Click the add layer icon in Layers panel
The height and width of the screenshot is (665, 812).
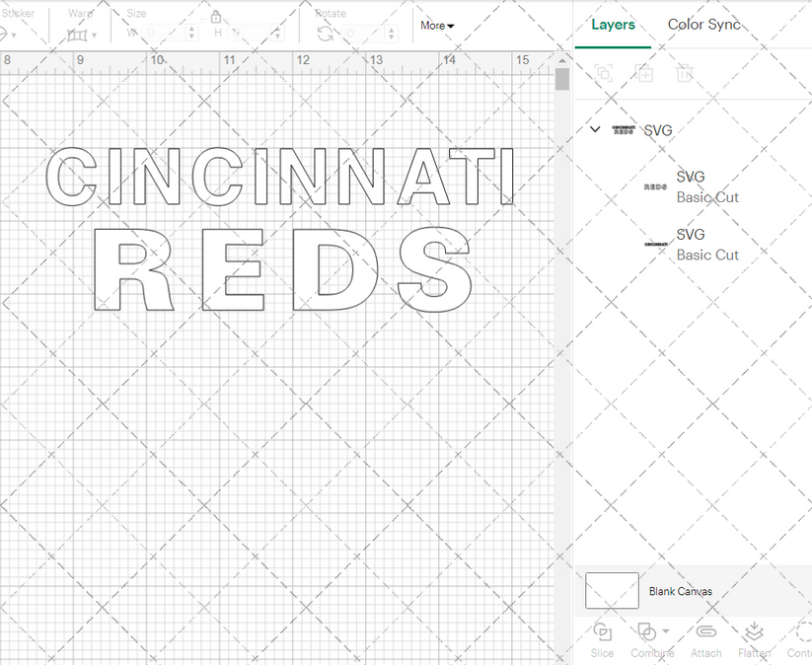644,73
